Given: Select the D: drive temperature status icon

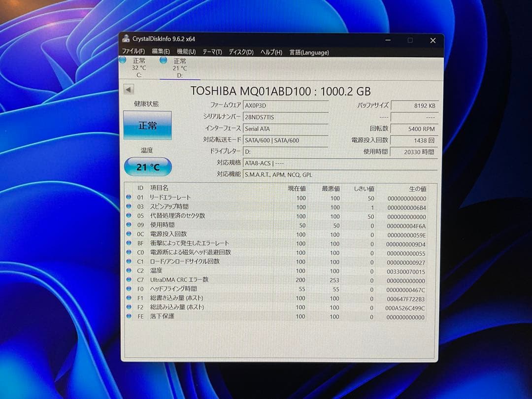Looking at the screenshot, I should (x=163, y=60).
